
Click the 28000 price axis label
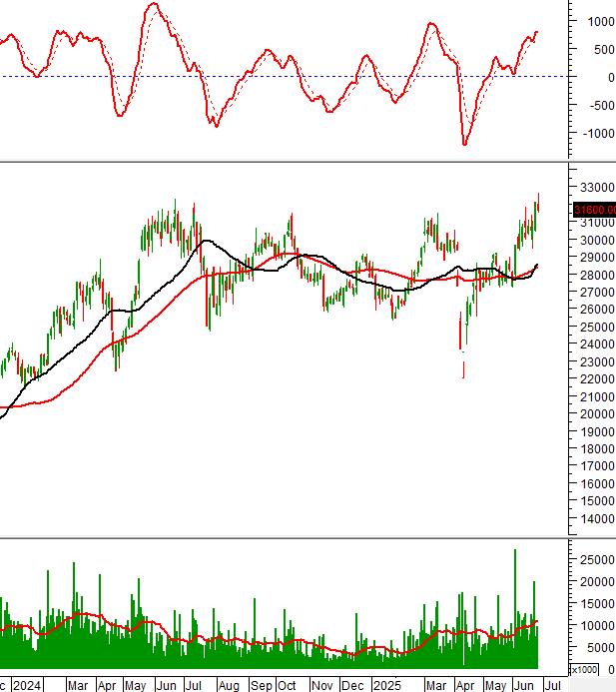pos(597,275)
